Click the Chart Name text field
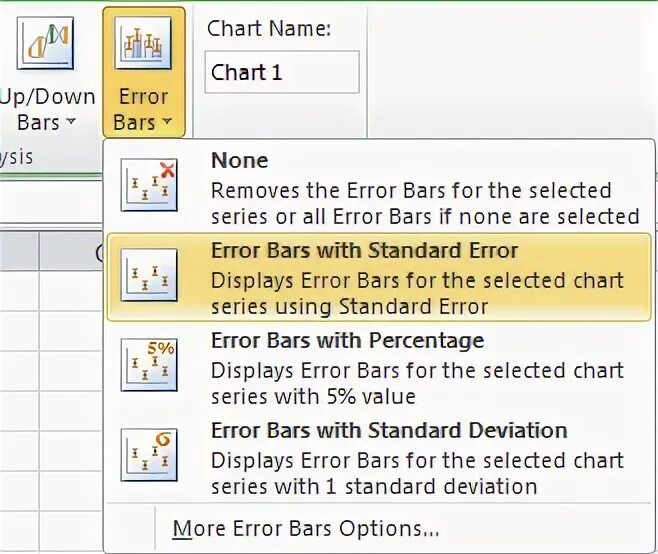 [281, 73]
